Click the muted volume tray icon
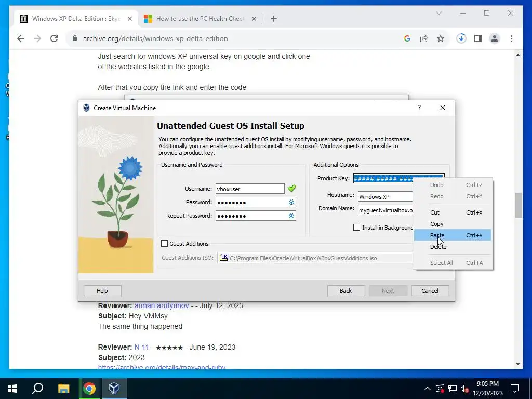Image resolution: width=532 pixels, height=399 pixels. [x=465, y=389]
